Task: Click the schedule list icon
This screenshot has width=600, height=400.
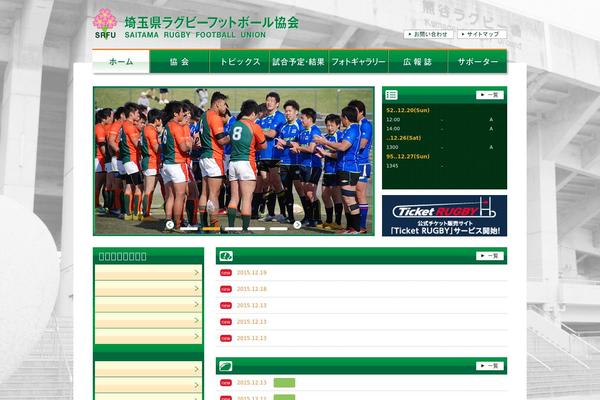Action: pyautogui.click(x=391, y=95)
